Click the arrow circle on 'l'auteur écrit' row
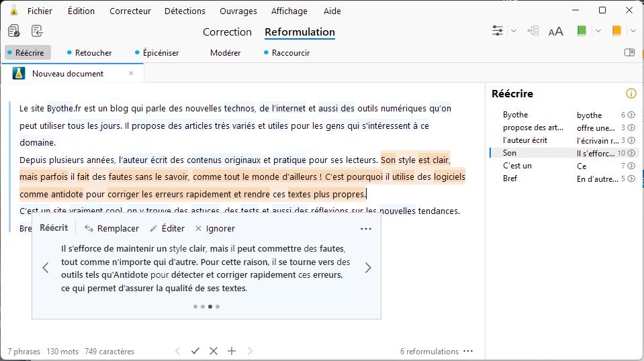Screen dimensions: 644x361 632,140
